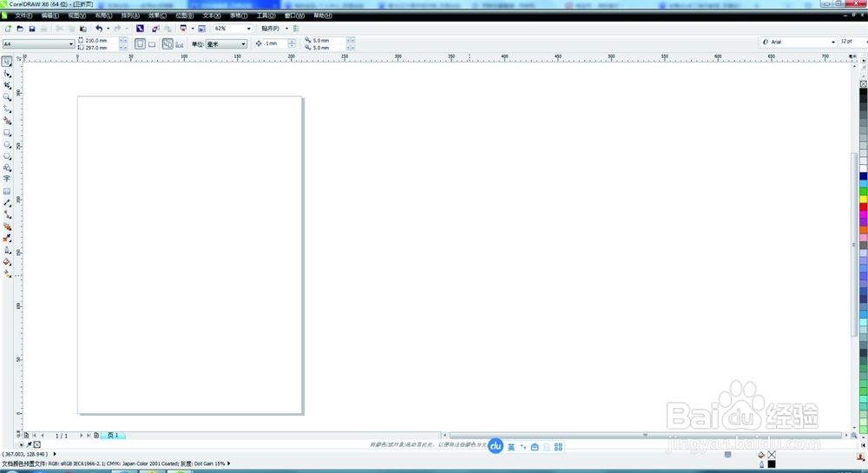
Task: Click the Paste clipboard icon
Action: (83, 29)
